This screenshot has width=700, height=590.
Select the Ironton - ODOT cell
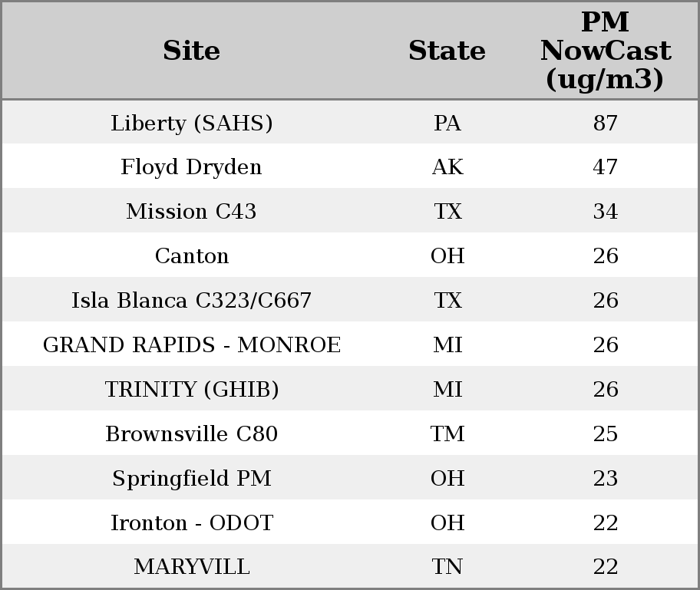[x=192, y=523]
